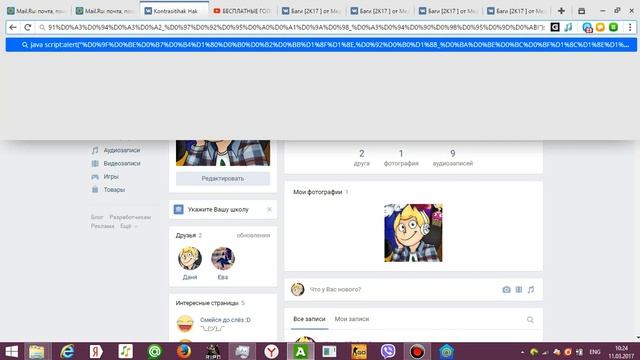Click the black C extension icon
Viewport: 640px width, 360px height.
click(x=555, y=27)
